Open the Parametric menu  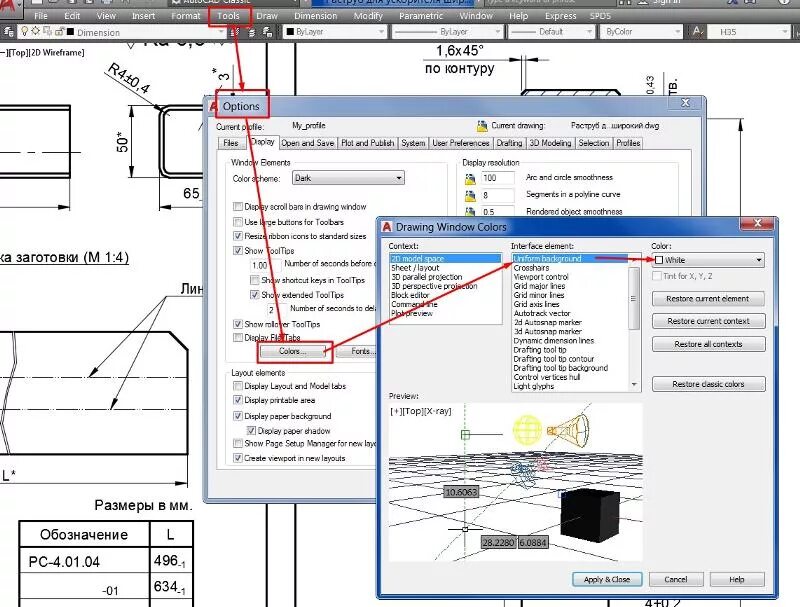click(421, 16)
